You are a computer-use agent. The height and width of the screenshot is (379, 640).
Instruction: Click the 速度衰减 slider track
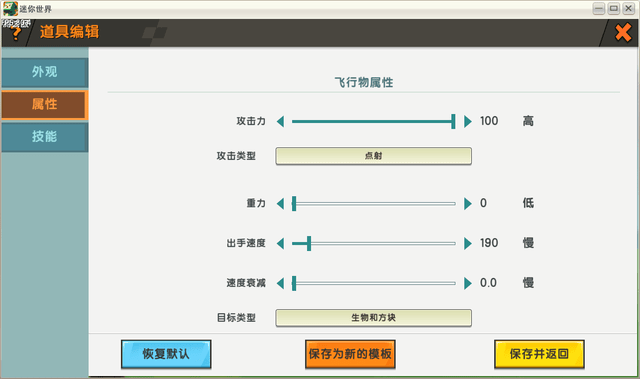click(x=373, y=283)
